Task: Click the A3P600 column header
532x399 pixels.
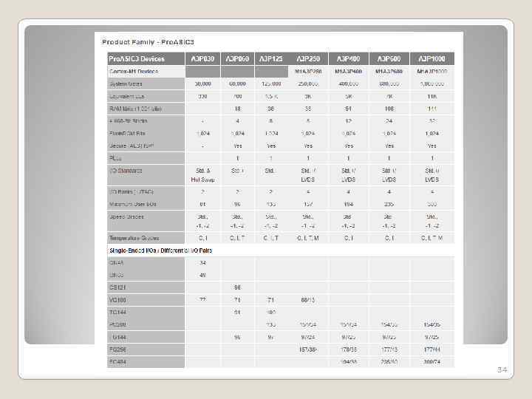Action: [x=389, y=58]
